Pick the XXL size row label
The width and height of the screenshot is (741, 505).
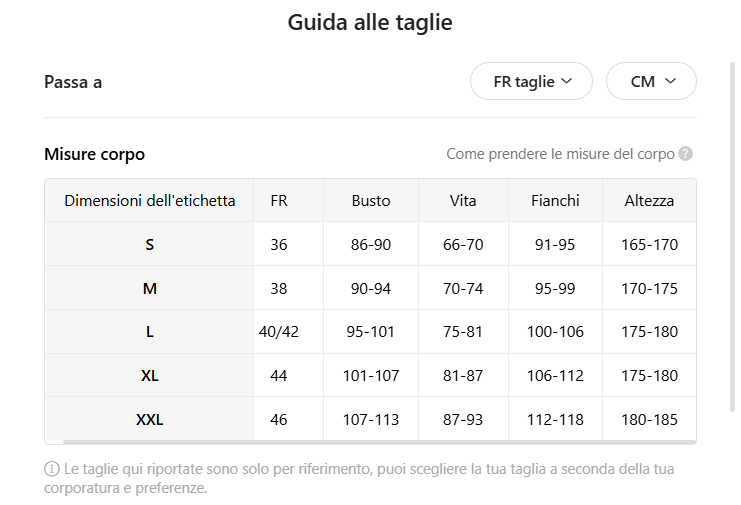[150, 420]
